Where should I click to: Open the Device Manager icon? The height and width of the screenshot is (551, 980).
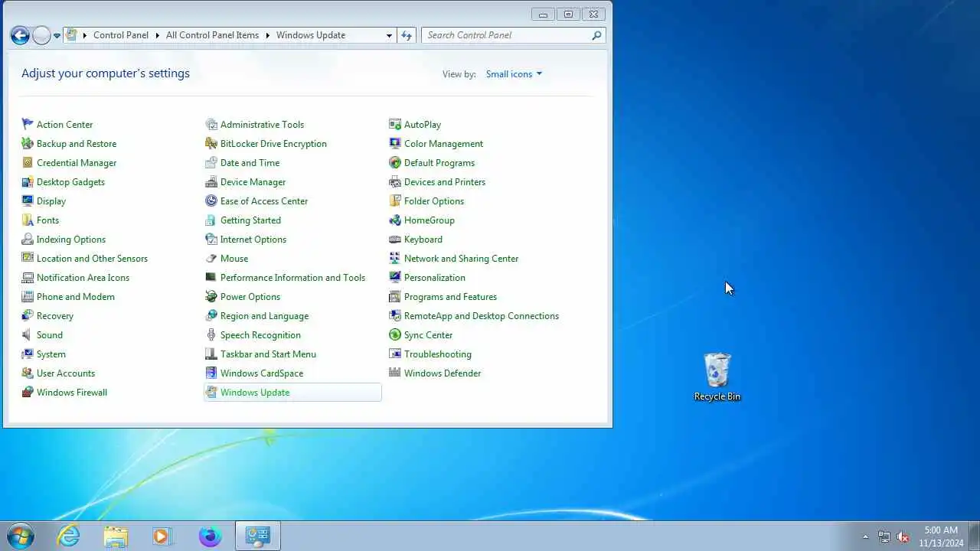point(211,181)
